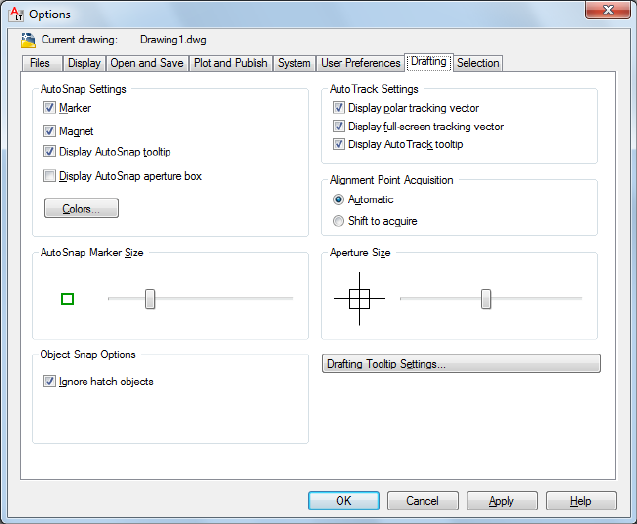Click the AutoSnap Marker Size slider handle

[150, 298]
